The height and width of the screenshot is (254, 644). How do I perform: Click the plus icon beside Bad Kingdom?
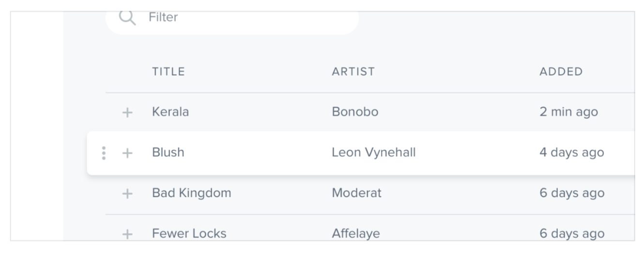coord(127,194)
